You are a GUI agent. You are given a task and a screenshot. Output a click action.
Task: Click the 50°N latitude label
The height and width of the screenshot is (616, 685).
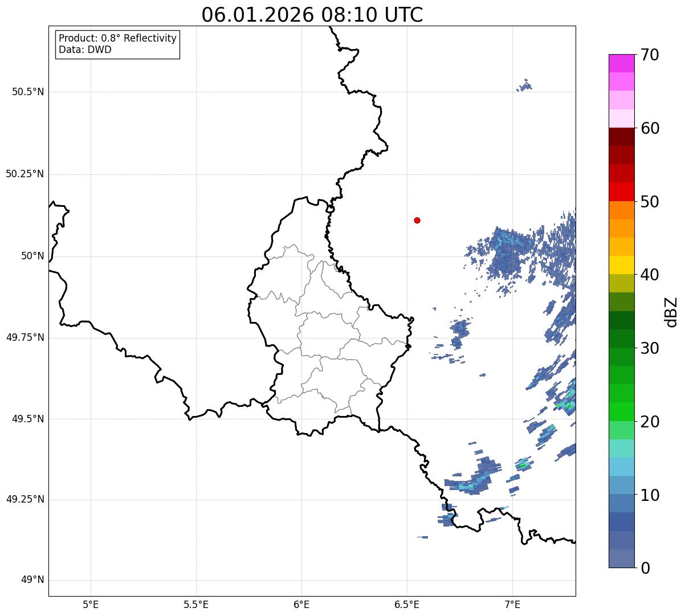tap(32, 256)
